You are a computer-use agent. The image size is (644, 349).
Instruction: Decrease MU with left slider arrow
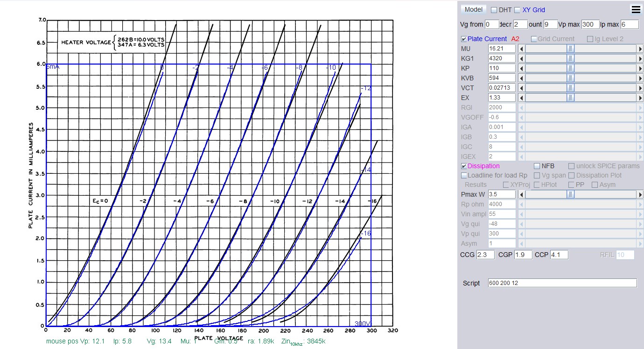(x=522, y=49)
